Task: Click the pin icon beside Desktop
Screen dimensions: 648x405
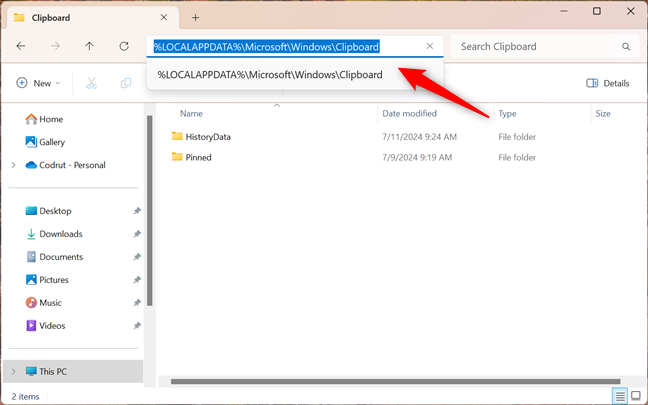Action: pos(137,211)
